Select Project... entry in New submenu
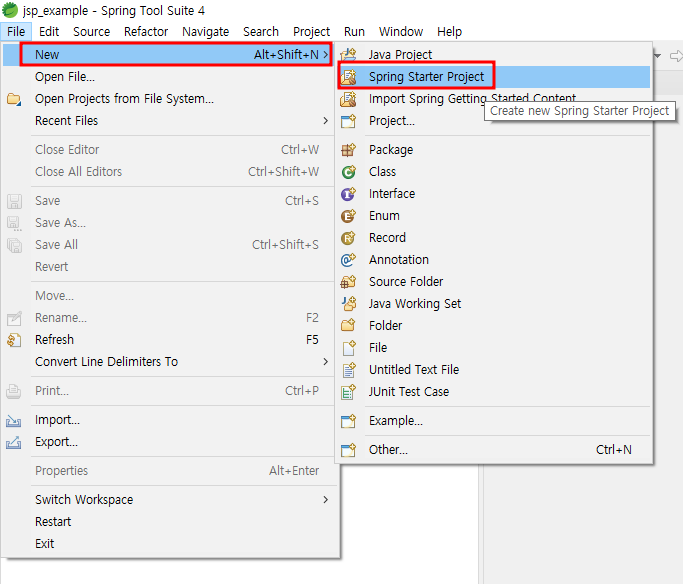Screen dimensions: 683x584 pyautogui.click(x=494, y=121)
